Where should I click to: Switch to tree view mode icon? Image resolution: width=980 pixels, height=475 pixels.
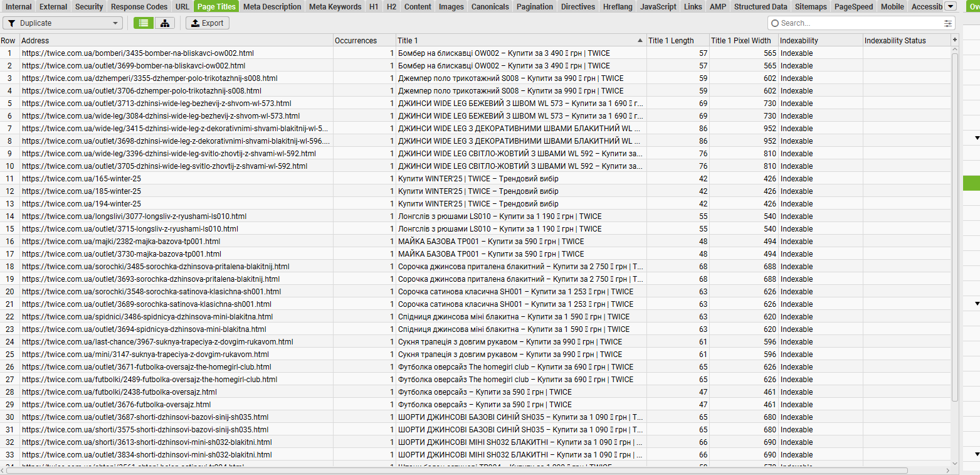[165, 23]
